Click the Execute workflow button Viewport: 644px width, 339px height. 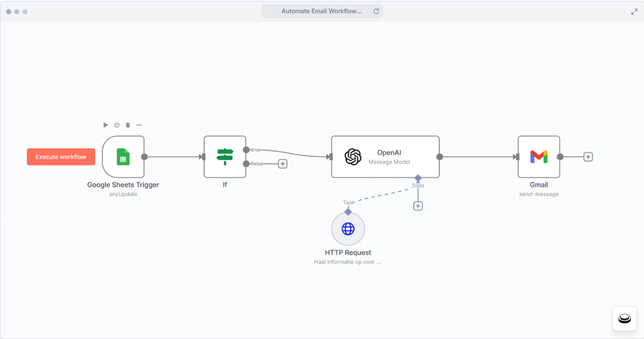click(61, 157)
